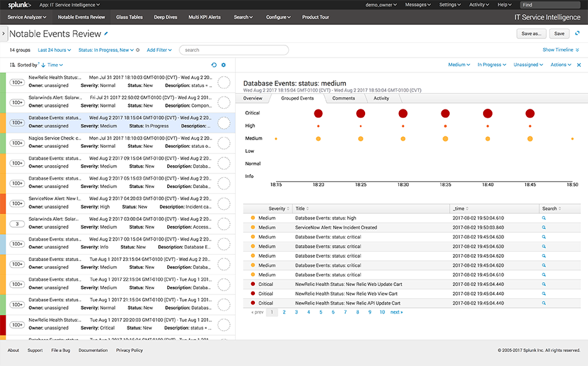The image size is (588, 366).
Task: Select circle checkbox for Solarwinds Alert Medium row
Action: [224, 224]
